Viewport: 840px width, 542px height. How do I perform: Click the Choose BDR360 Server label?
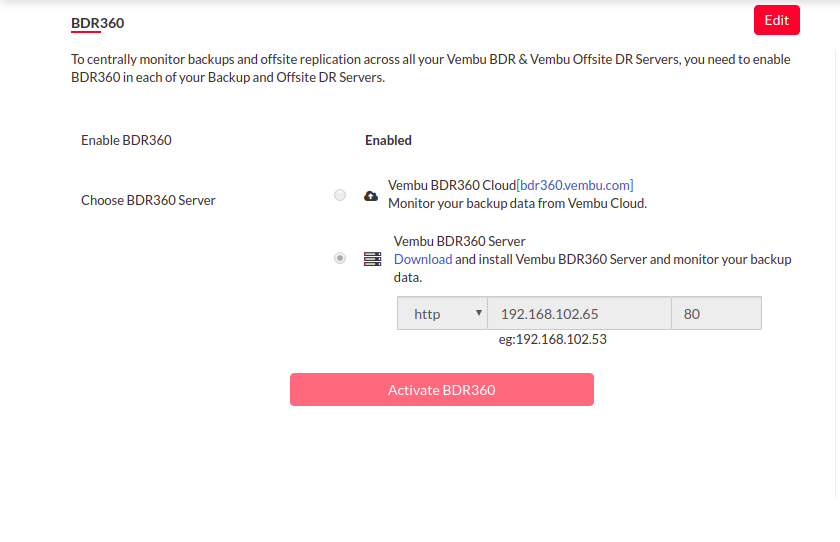tap(148, 200)
